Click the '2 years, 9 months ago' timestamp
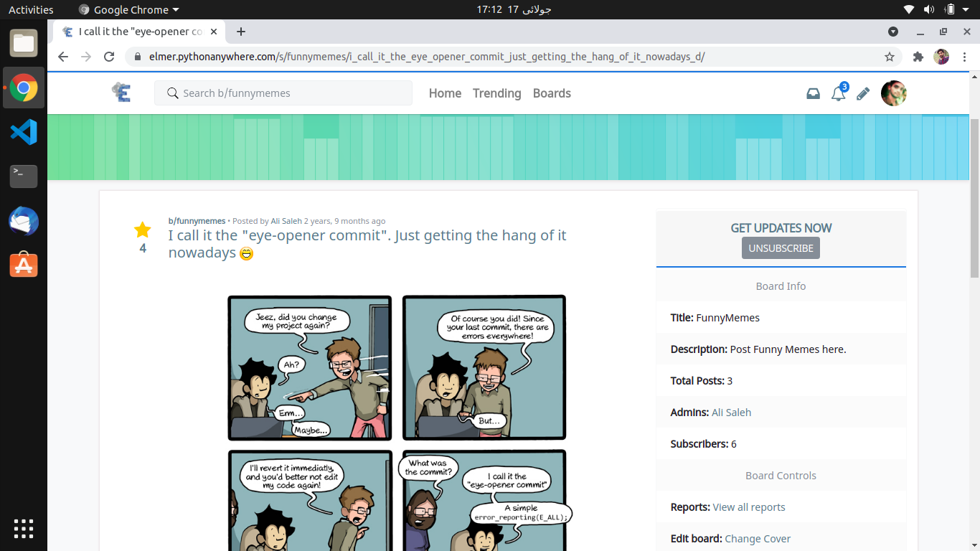980x551 pixels. [x=344, y=221]
